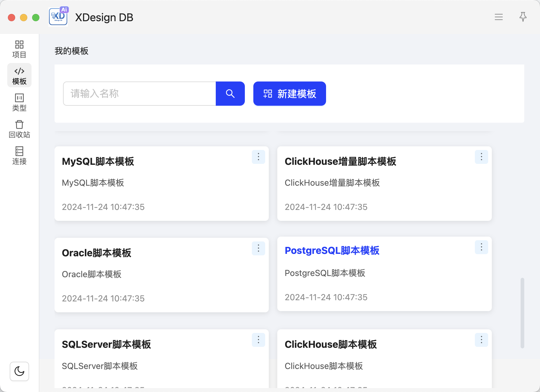Open the ClickHouse增量脚本模板 title

(340, 161)
